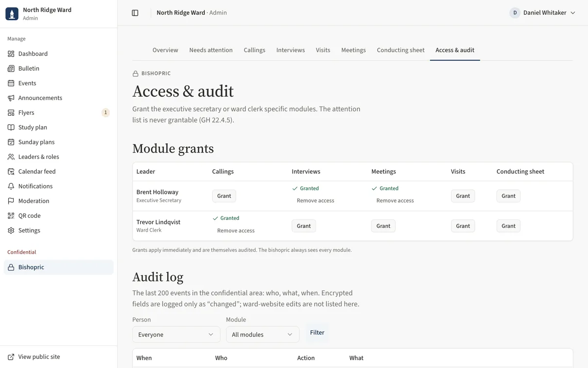Viewport: 588px width, 368px height.
Task: Open Study plan in the sidebar
Action: click(x=59, y=127)
